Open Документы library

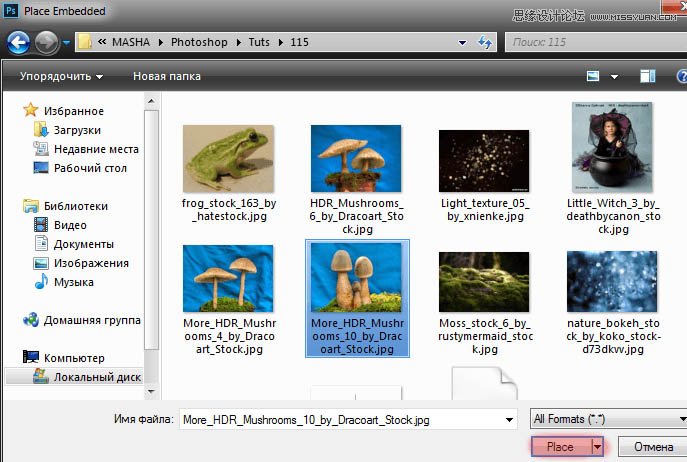click(x=84, y=244)
